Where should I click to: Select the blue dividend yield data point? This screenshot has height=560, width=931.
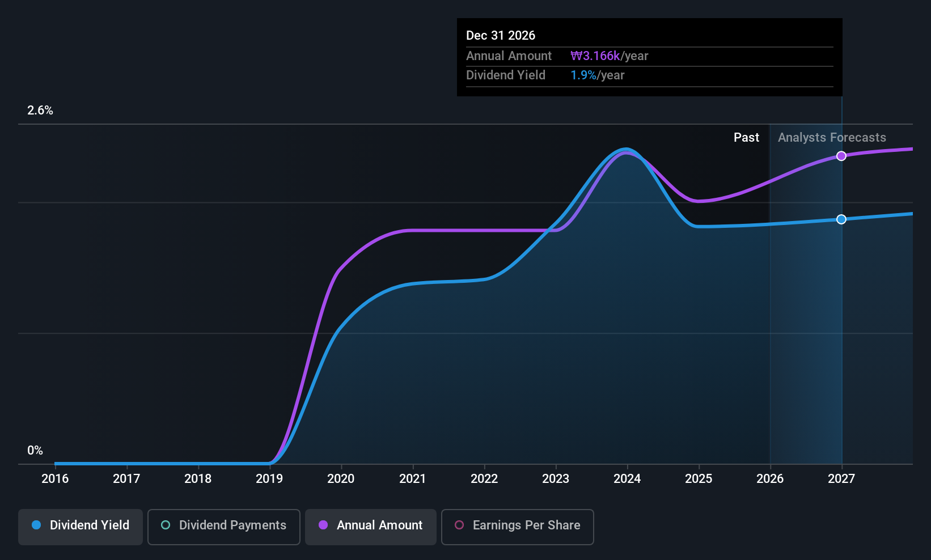click(x=841, y=219)
